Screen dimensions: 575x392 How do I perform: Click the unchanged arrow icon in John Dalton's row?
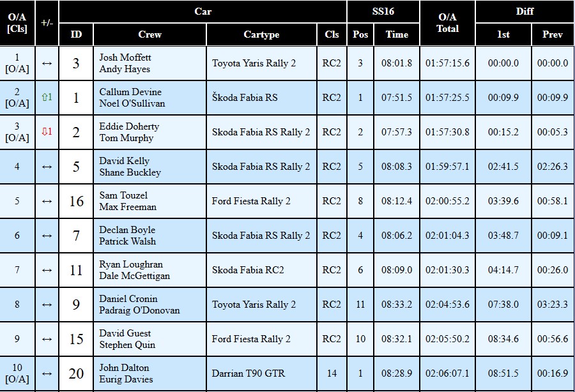(x=47, y=373)
